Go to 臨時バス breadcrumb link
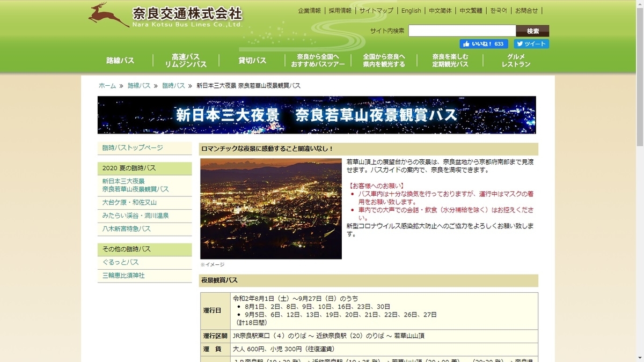644x362 pixels. point(173,86)
